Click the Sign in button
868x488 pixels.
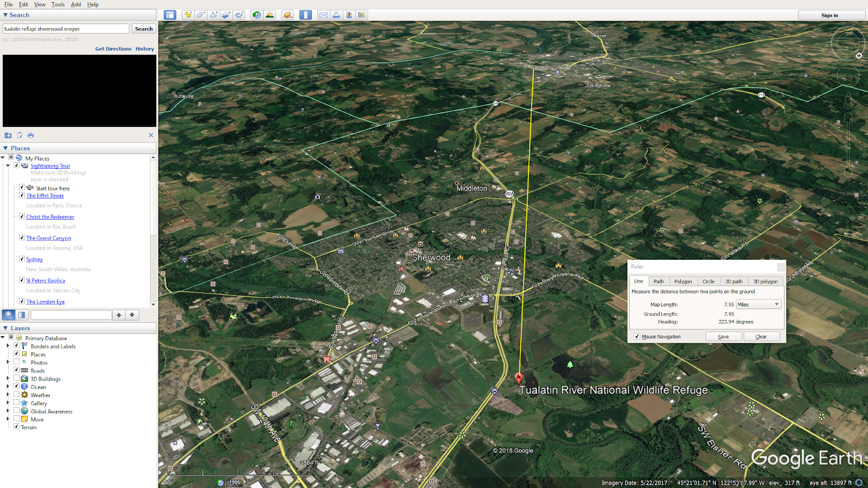point(829,15)
